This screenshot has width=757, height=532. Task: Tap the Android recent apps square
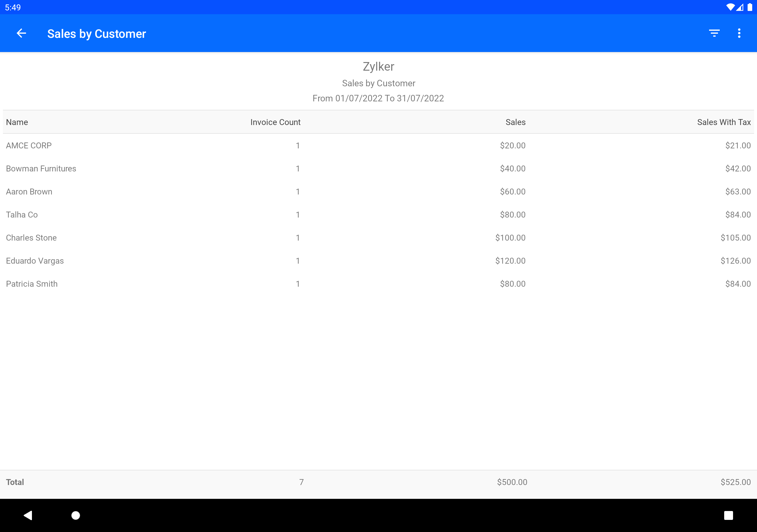729,515
